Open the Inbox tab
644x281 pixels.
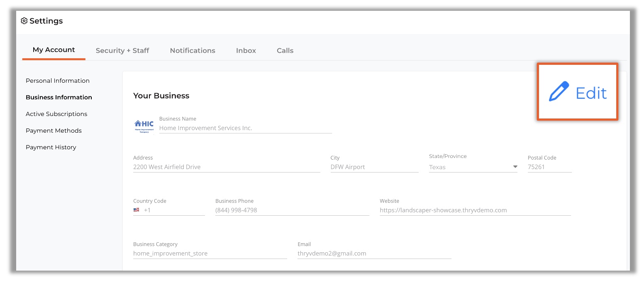246,50
